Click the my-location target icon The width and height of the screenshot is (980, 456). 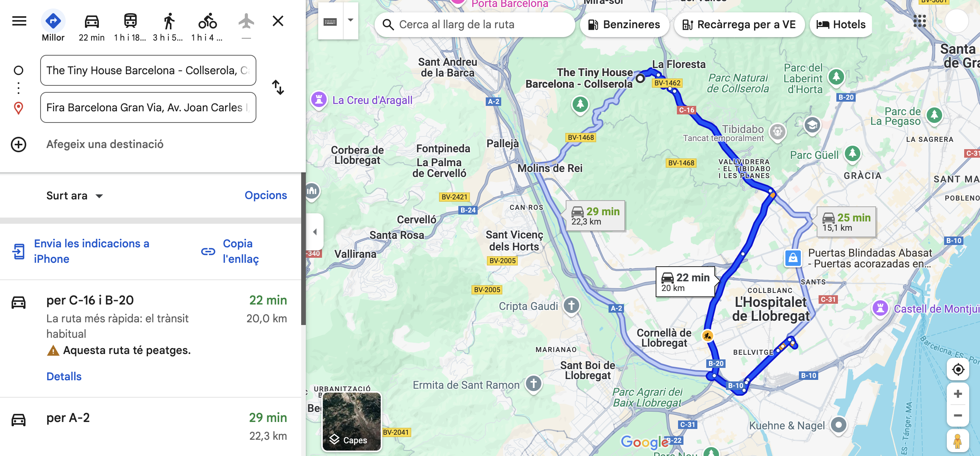(x=958, y=370)
